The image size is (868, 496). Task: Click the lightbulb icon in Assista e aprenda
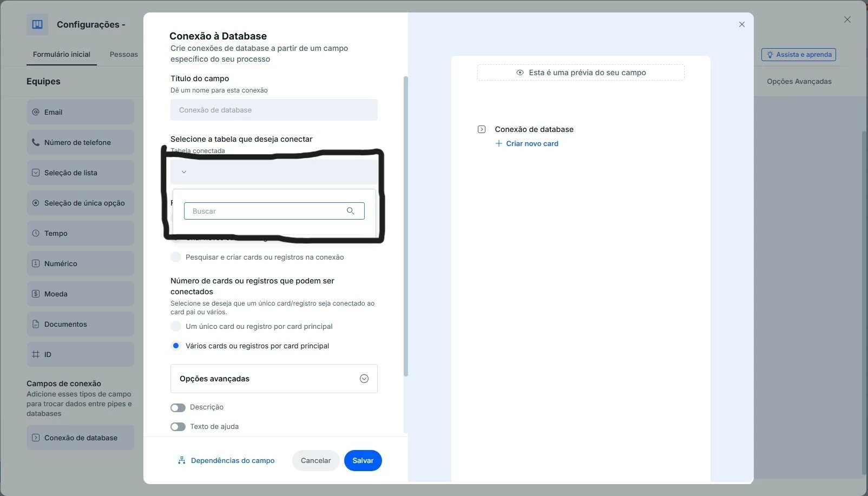(770, 55)
